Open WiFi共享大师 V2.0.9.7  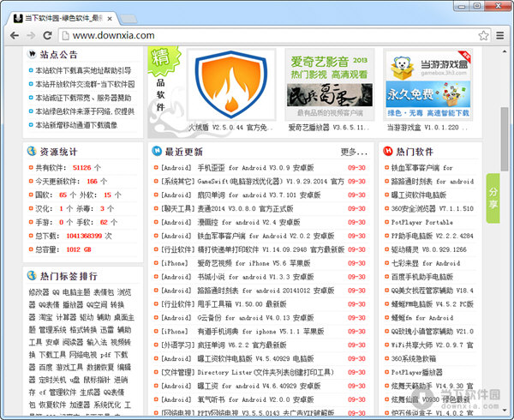click(433, 345)
